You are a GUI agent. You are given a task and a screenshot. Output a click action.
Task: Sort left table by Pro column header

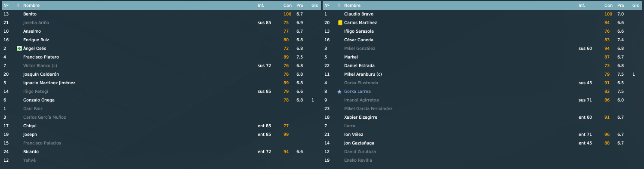300,6
